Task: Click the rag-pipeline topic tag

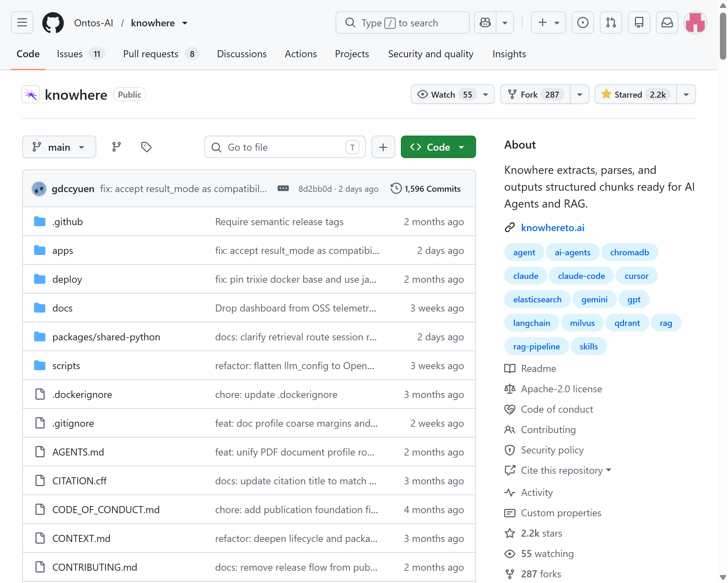Action: pos(537,346)
